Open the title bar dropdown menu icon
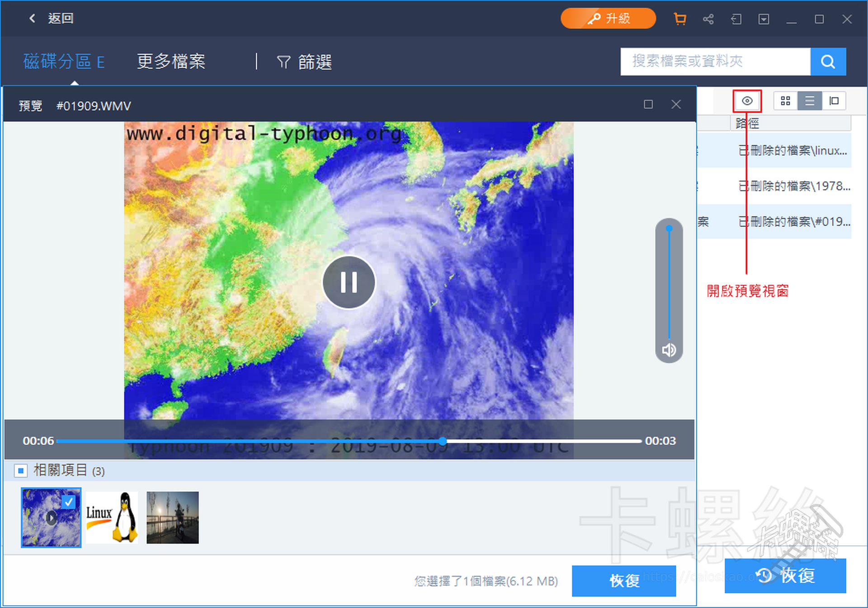 coord(764,19)
